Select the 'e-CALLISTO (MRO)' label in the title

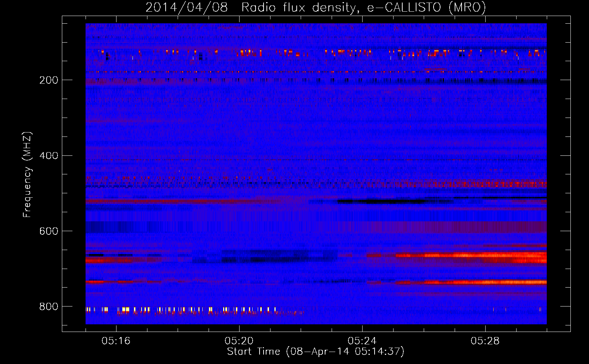[426, 8]
